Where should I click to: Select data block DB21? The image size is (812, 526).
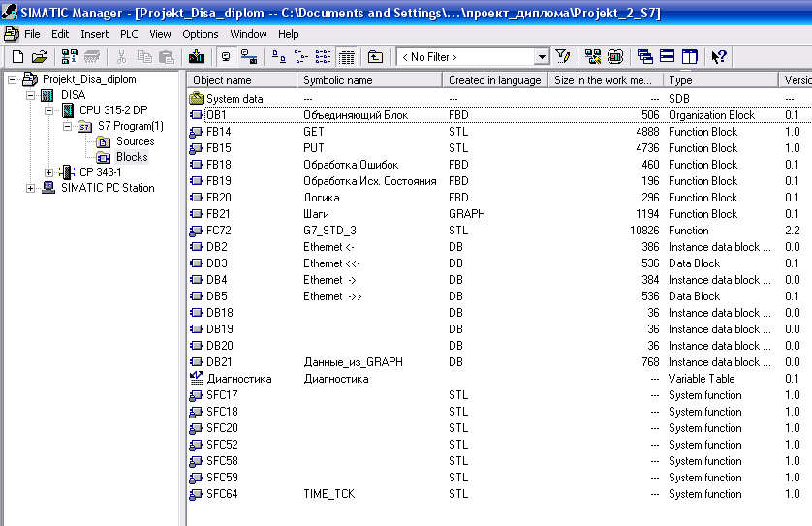coord(219,362)
